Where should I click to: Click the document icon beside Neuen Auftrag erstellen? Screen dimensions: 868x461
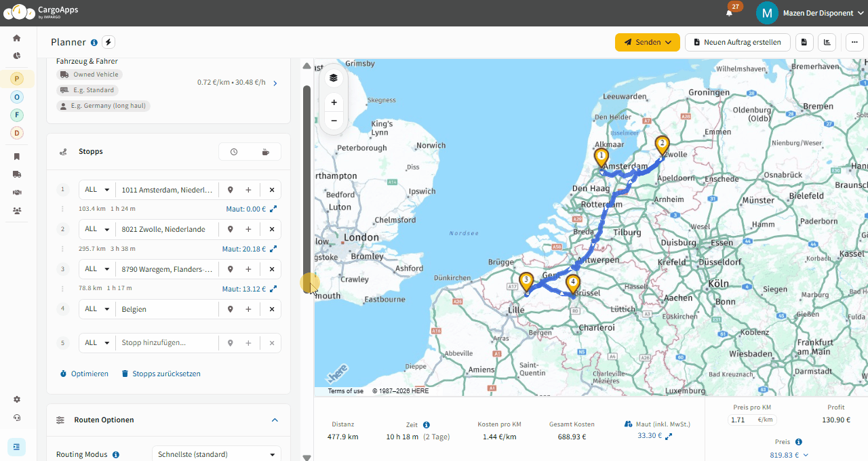pyautogui.click(x=804, y=42)
